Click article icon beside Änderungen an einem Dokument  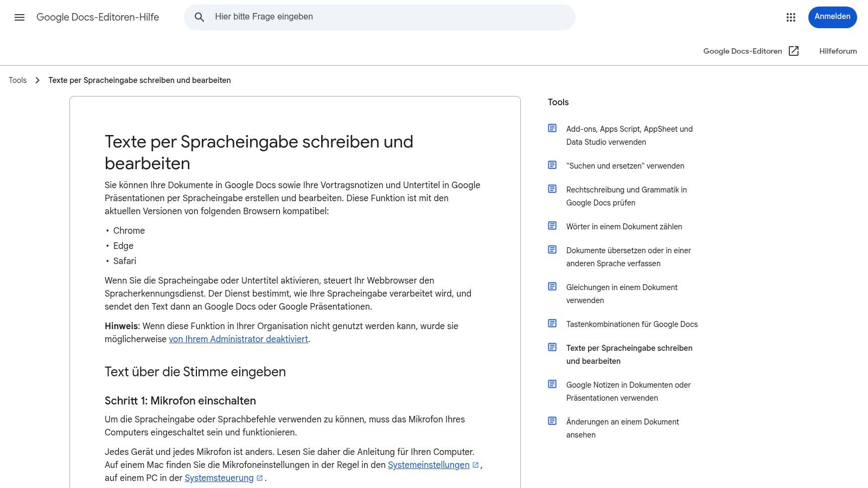pos(552,421)
